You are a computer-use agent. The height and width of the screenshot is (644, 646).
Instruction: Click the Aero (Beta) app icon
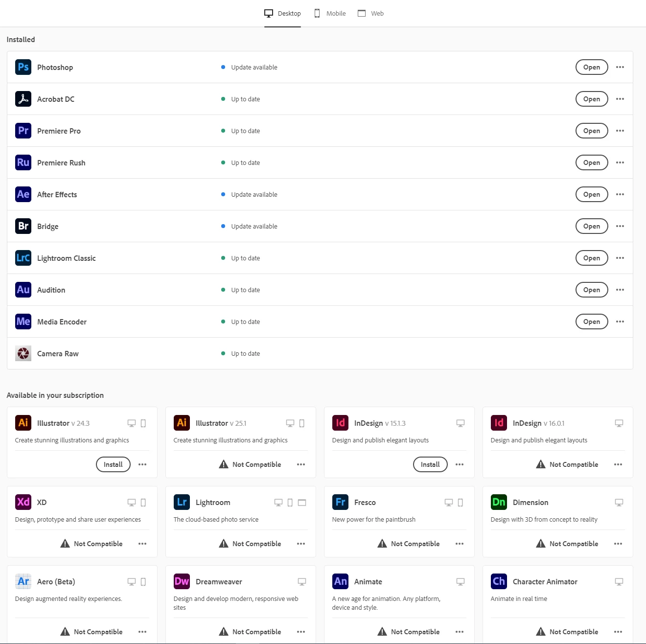(23, 581)
